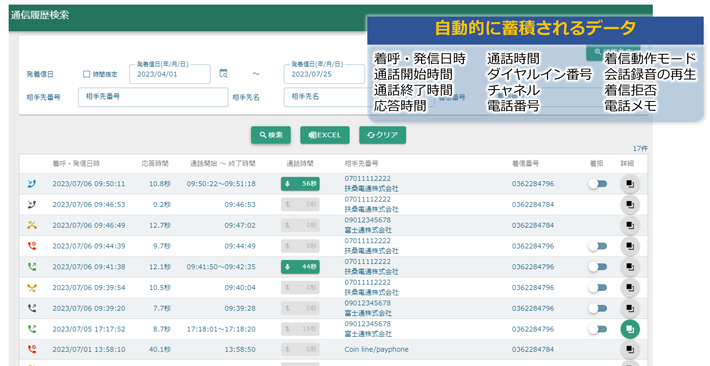Click 07011112222 in the 09:50:11 row

(367, 178)
